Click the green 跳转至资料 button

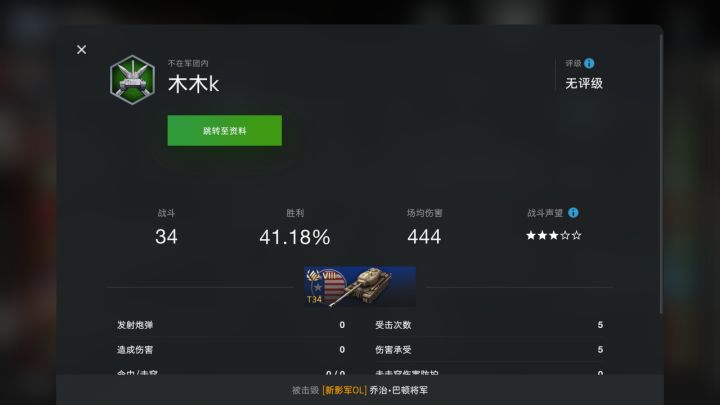point(225,130)
